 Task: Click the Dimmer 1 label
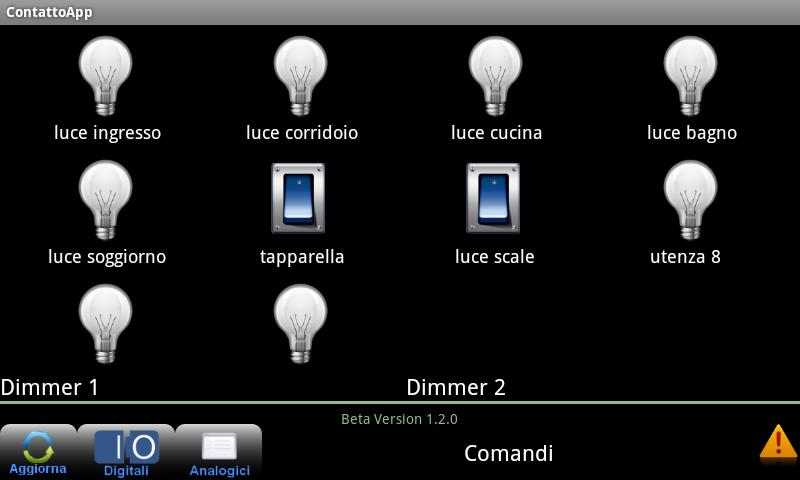[49, 388]
